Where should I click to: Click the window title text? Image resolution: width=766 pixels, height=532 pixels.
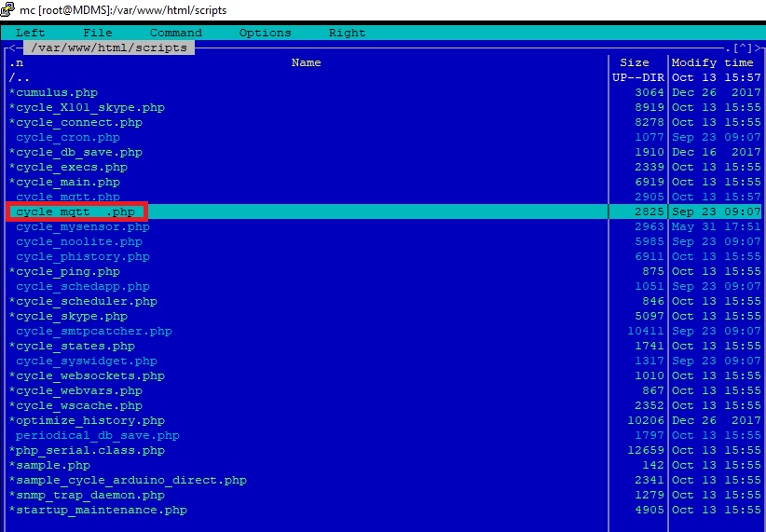[x=123, y=9]
